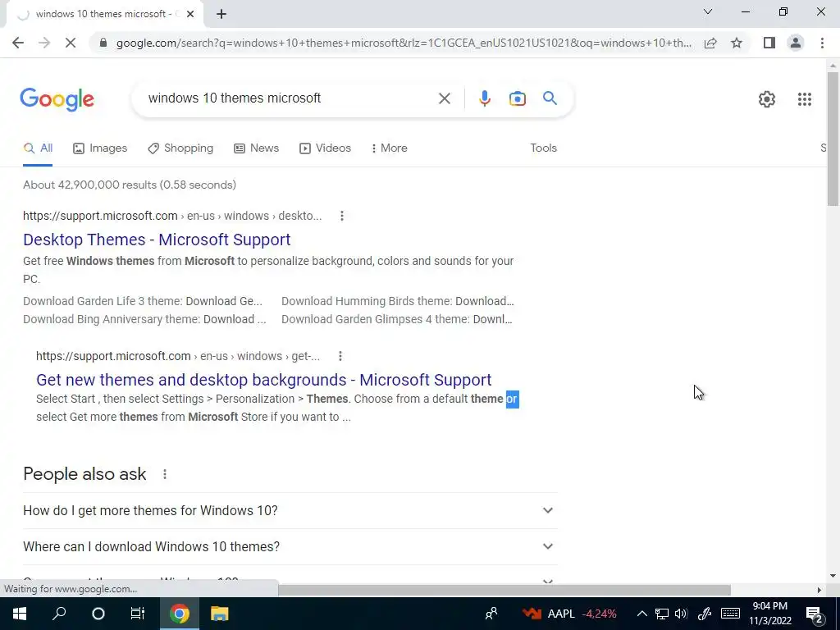Open the Chrome side panel
The image size is (840, 630).
(x=769, y=43)
